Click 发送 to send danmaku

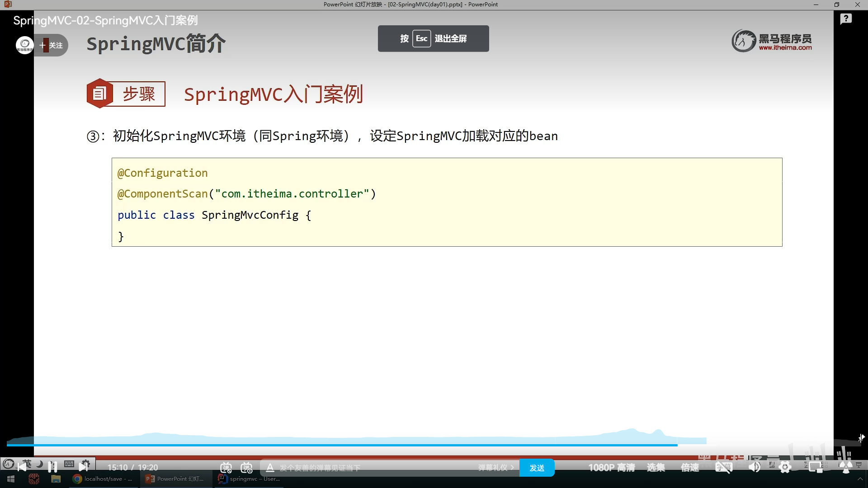[x=537, y=468]
